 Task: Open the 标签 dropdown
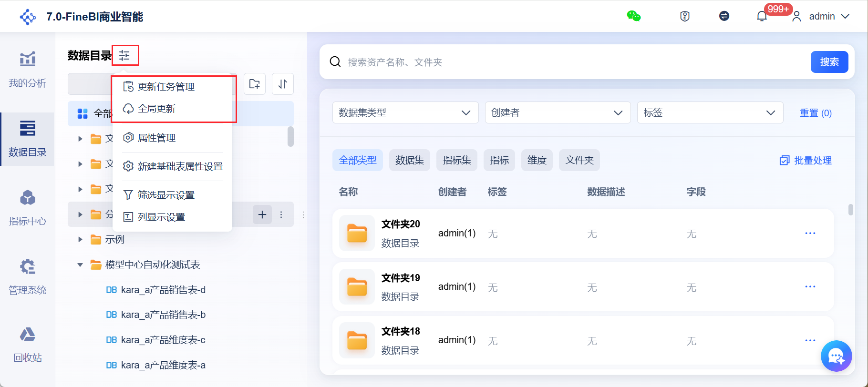(x=710, y=112)
